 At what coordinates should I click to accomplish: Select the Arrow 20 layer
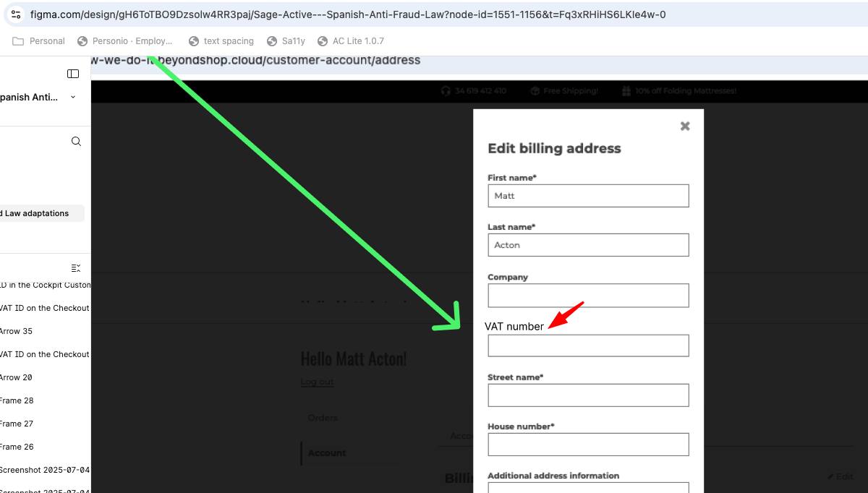(x=16, y=377)
